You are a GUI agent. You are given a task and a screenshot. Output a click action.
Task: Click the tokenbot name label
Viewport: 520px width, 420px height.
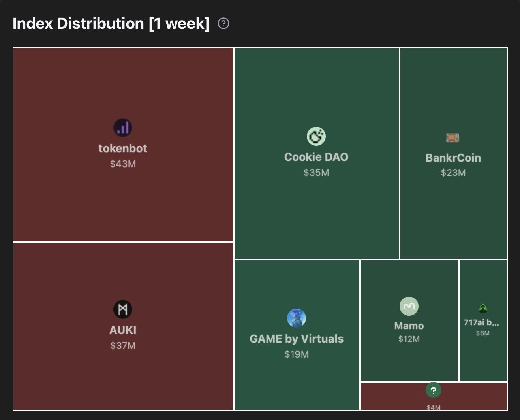(x=123, y=148)
